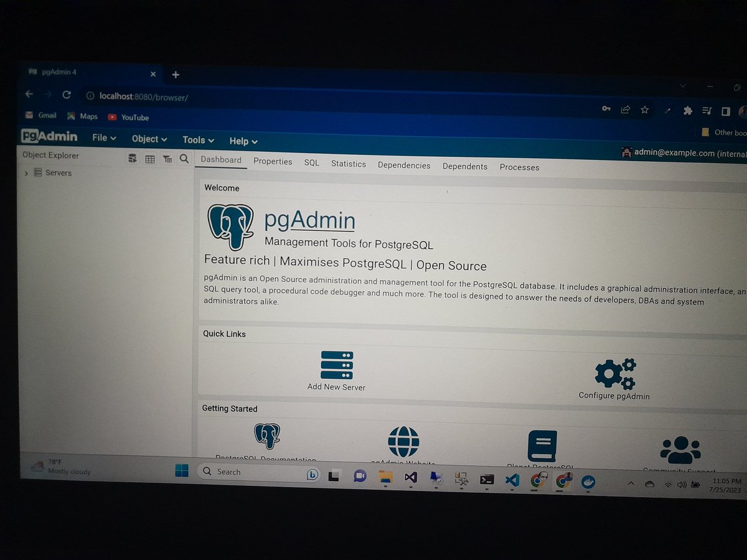Viewport: 747px width, 560px height.
Task: Click the Community Support people icon
Action: tap(680, 450)
